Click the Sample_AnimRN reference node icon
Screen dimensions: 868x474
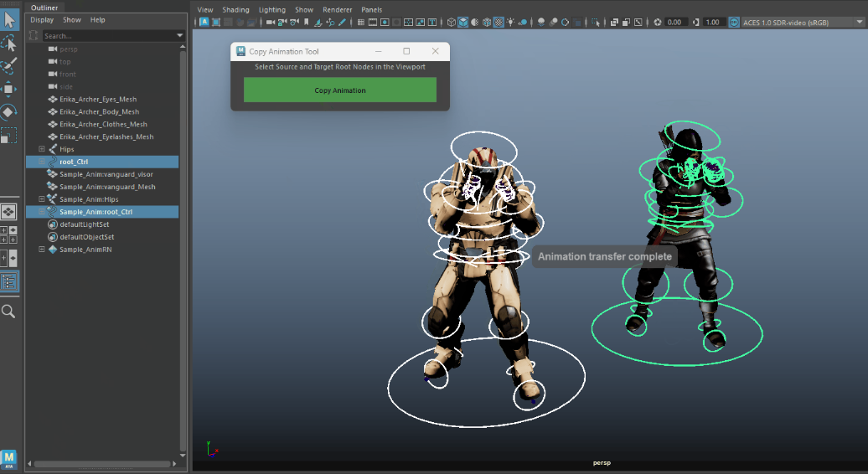click(x=53, y=250)
